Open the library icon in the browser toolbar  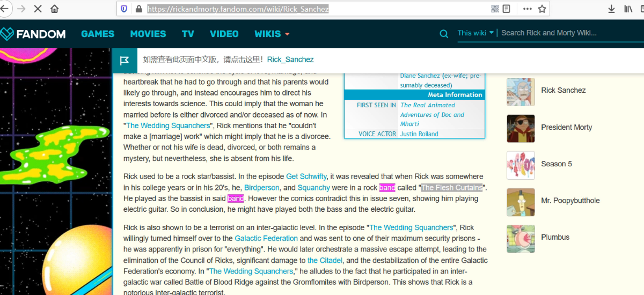[628, 9]
